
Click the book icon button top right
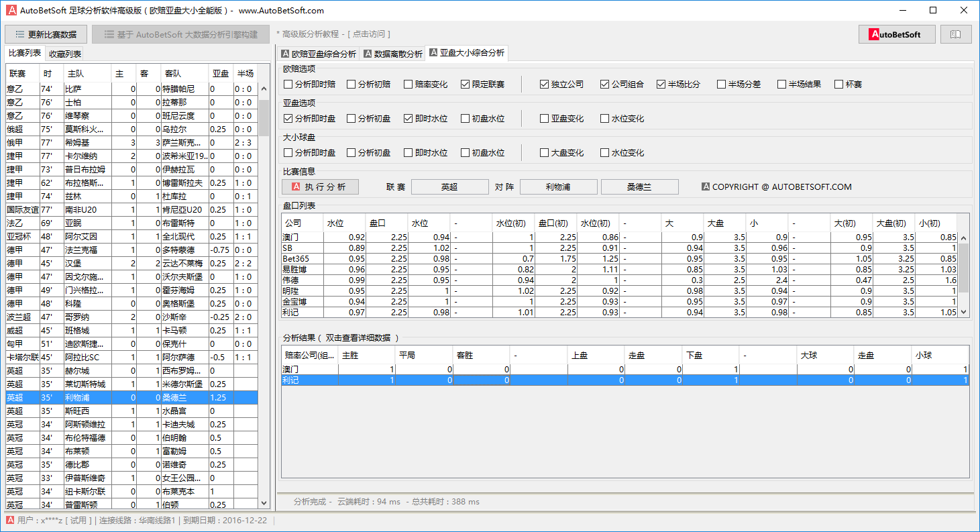pyautogui.click(x=956, y=34)
